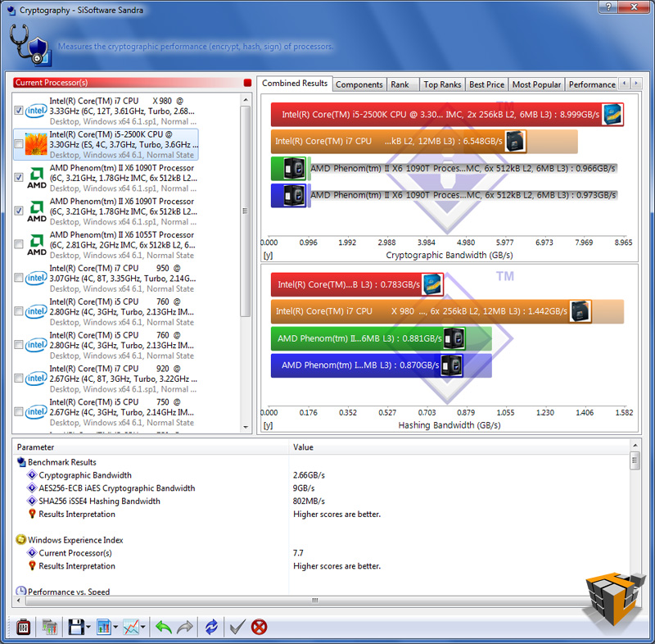
Task: Switch to the Components tab
Action: point(359,84)
